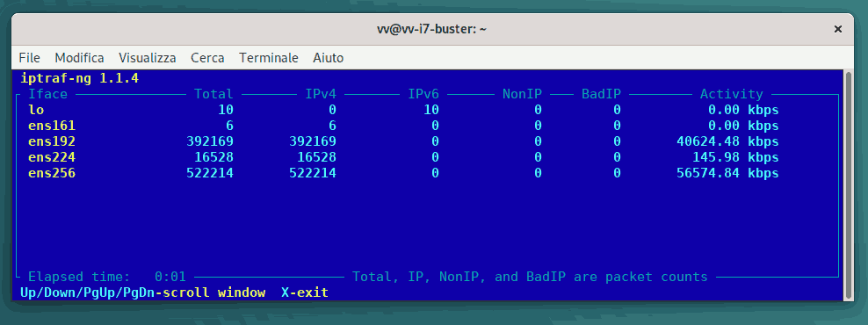This screenshot has width=868, height=325.
Task: Click the Elapsed time 0:01 text
Action: tap(107, 277)
